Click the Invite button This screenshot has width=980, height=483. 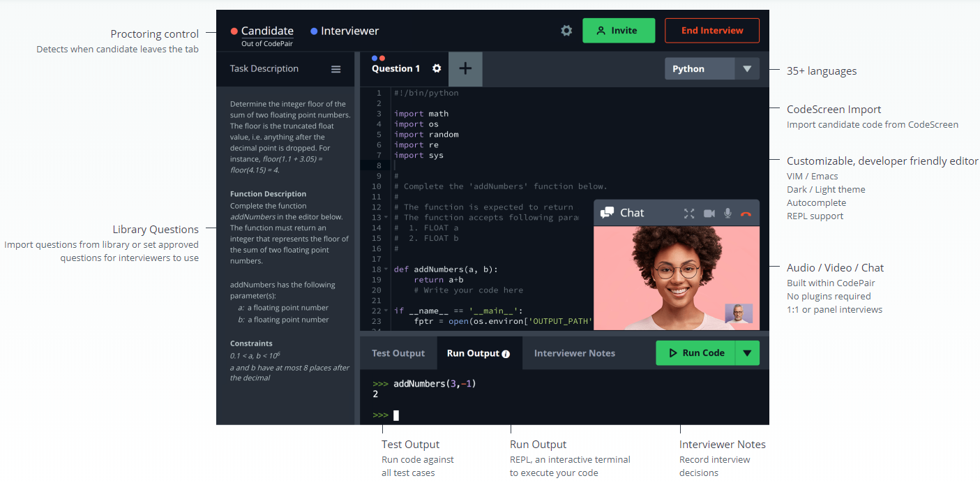pyautogui.click(x=619, y=31)
